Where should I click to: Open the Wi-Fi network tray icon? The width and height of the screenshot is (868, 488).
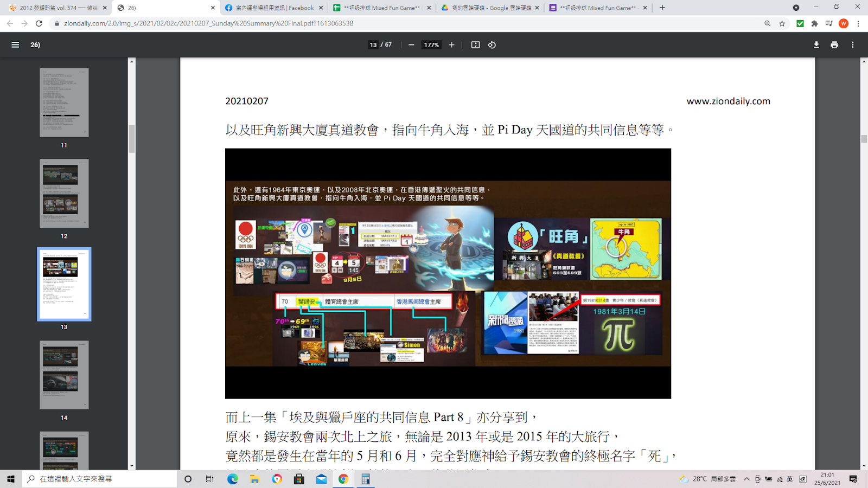pos(779,479)
